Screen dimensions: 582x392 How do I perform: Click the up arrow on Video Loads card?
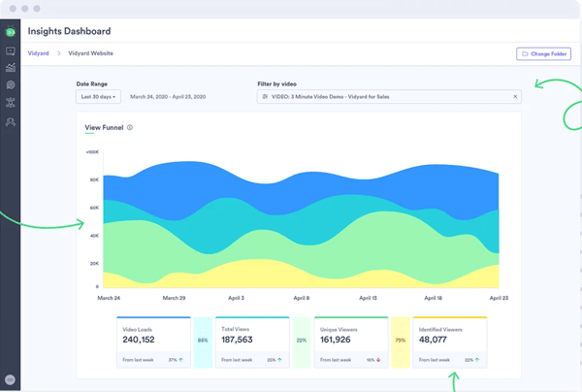click(180, 360)
